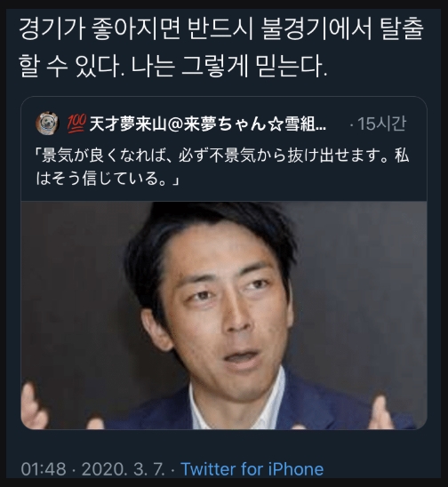Click the star symbol in the quoted username
Image resolution: width=448 pixels, height=487 pixels.
276,124
